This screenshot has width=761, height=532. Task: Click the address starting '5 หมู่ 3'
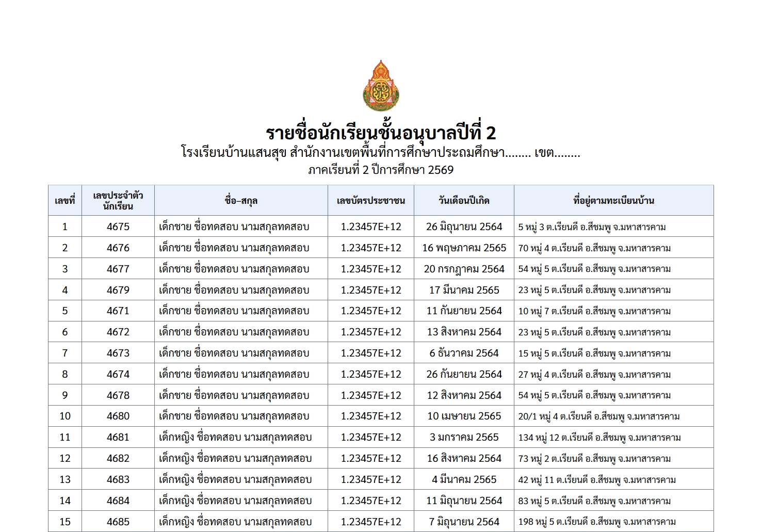[x=592, y=227]
